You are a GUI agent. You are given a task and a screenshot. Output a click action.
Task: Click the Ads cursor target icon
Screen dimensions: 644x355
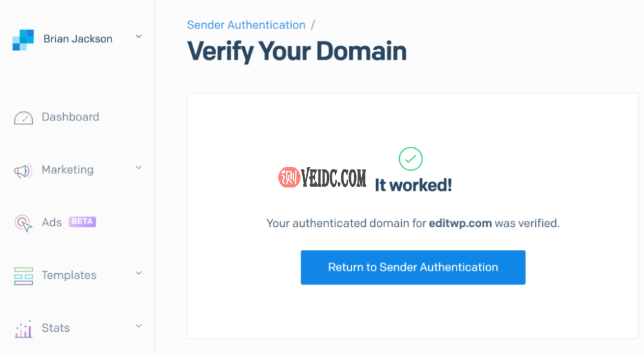pos(23,223)
